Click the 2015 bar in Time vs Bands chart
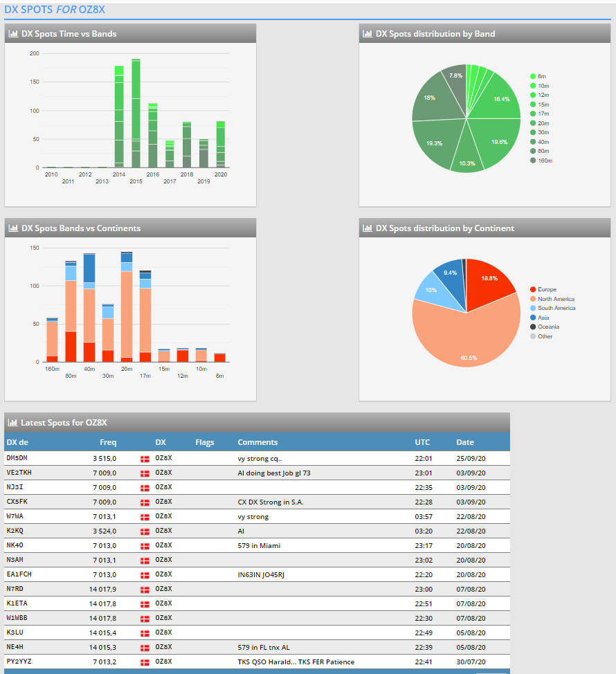This screenshot has width=616, height=674. pyautogui.click(x=136, y=114)
